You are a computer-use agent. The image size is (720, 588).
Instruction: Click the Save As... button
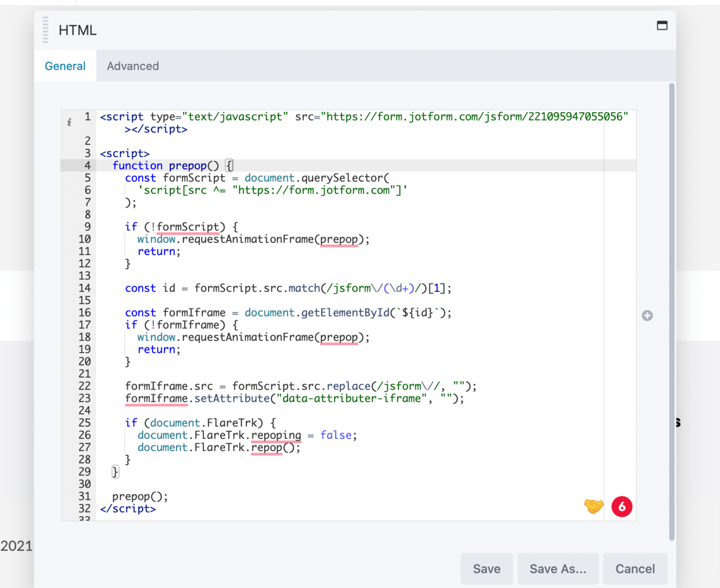pos(558,569)
